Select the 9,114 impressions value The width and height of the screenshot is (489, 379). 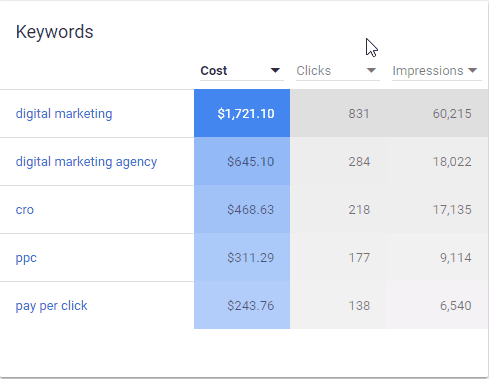click(x=456, y=258)
